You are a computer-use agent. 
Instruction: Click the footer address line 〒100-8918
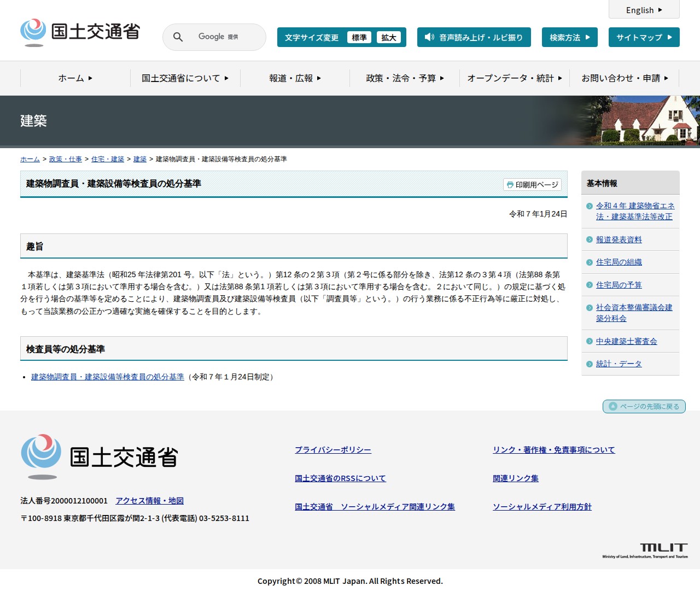[135, 518]
